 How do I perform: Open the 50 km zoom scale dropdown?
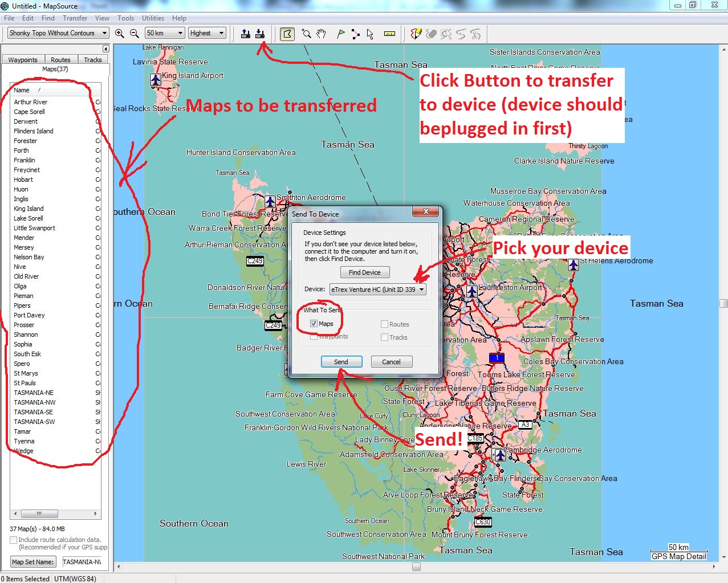[x=165, y=33]
